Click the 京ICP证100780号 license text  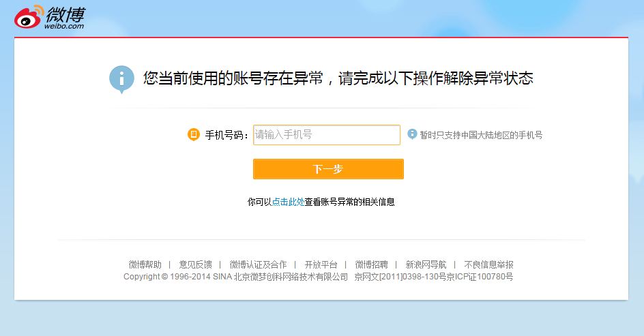pos(480,277)
